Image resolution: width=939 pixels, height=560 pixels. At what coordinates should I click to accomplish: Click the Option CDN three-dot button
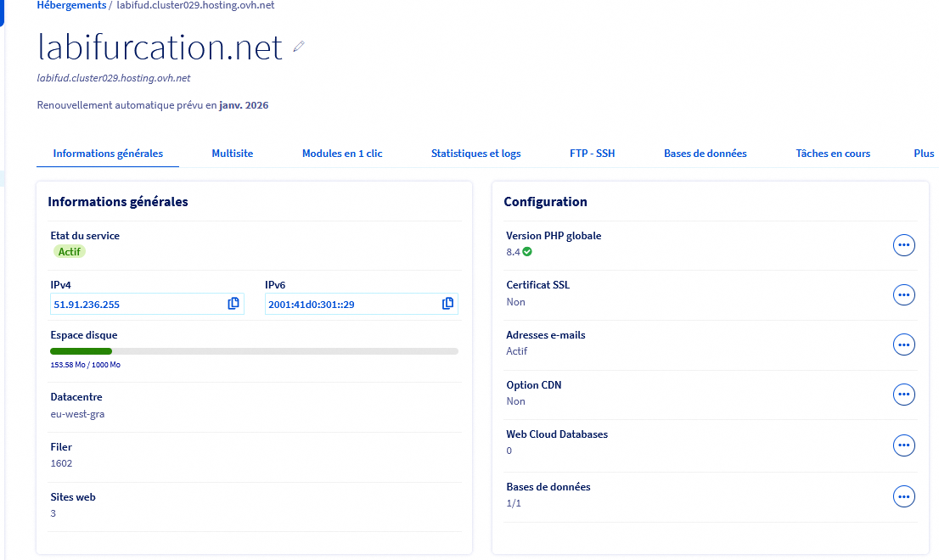point(904,395)
